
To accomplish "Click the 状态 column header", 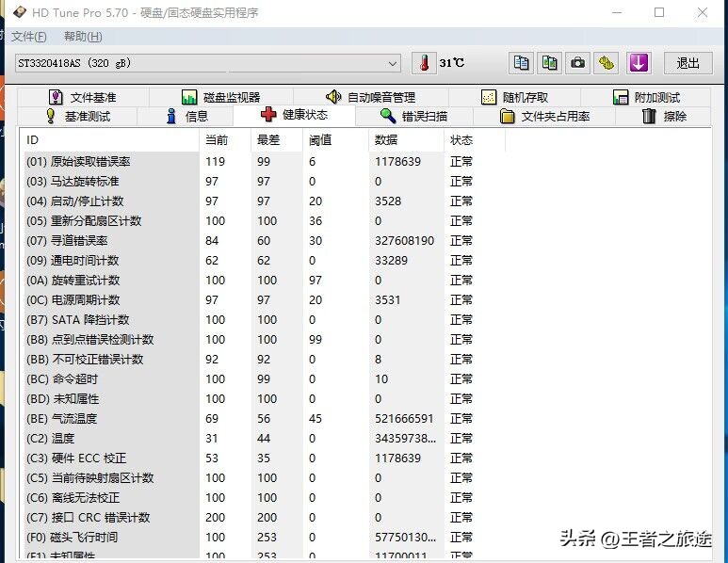I will [x=475, y=140].
